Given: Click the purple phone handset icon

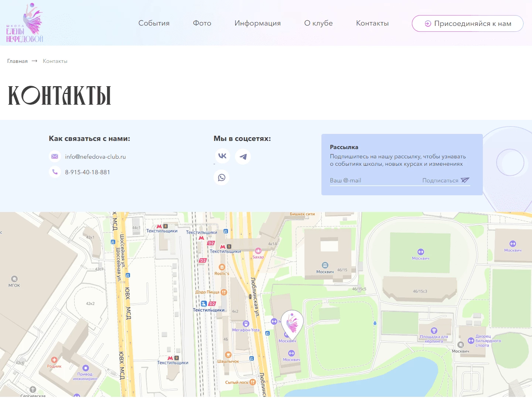Looking at the screenshot, I should pyautogui.click(x=55, y=172).
